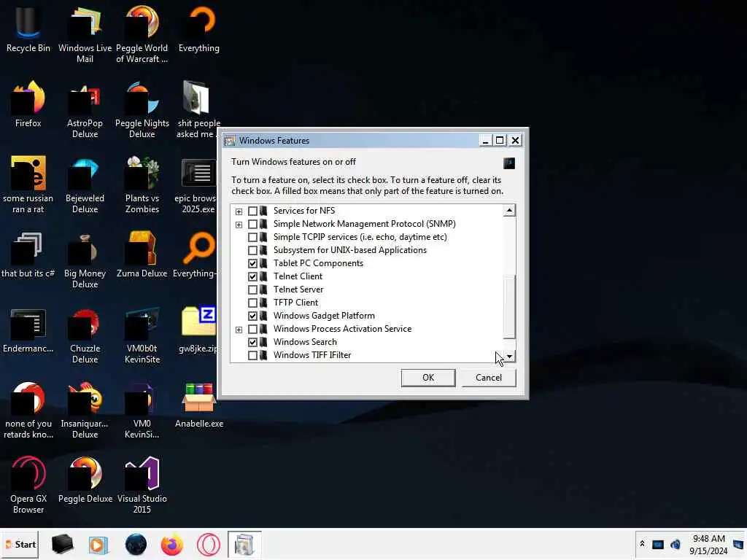747x560 pixels.
Task: Select the Insaniquarium Deluxe desktop icon
Action: click(85, 411)
